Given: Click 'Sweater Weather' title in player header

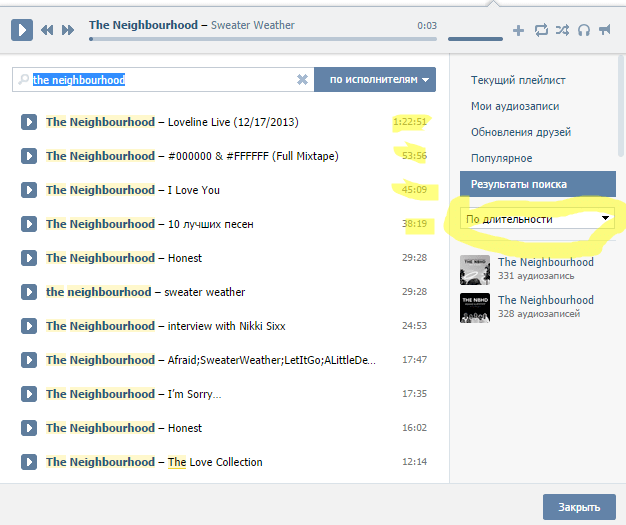Looking at the screenshot, I should [x=253, y=25].
